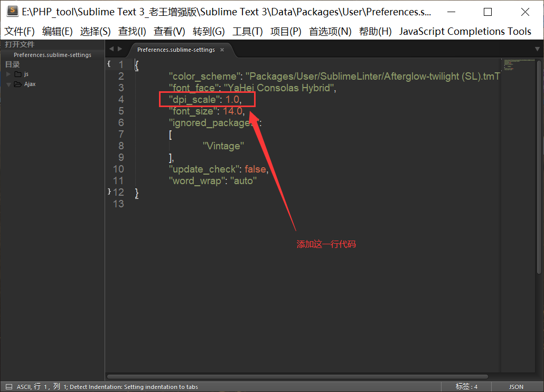Open the 查找(I) menu
The height and width of the screenshot is (392, 544).
(132, 32)
